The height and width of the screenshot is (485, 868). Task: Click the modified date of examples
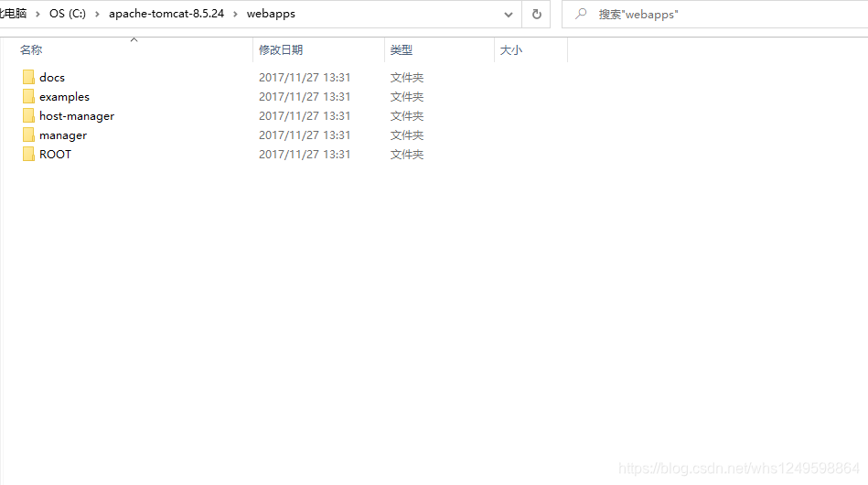305,97
